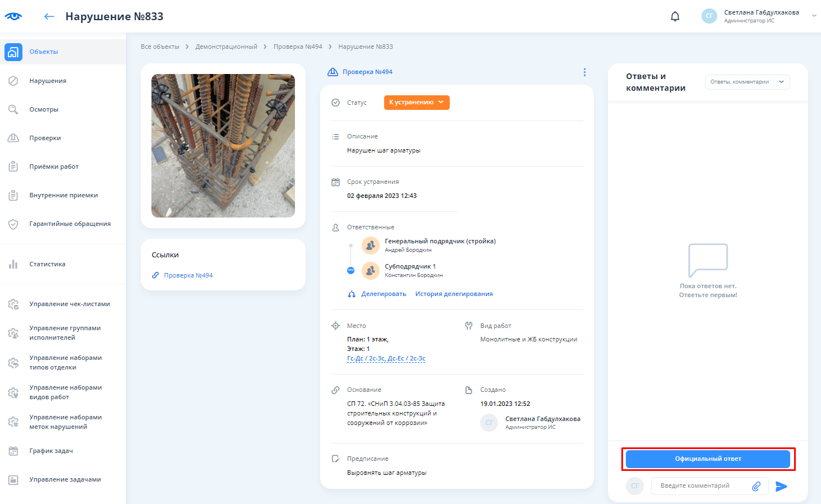821x504 pixels.
Task: Click Проверка №494 link under Ссылки
Action: 188,275
